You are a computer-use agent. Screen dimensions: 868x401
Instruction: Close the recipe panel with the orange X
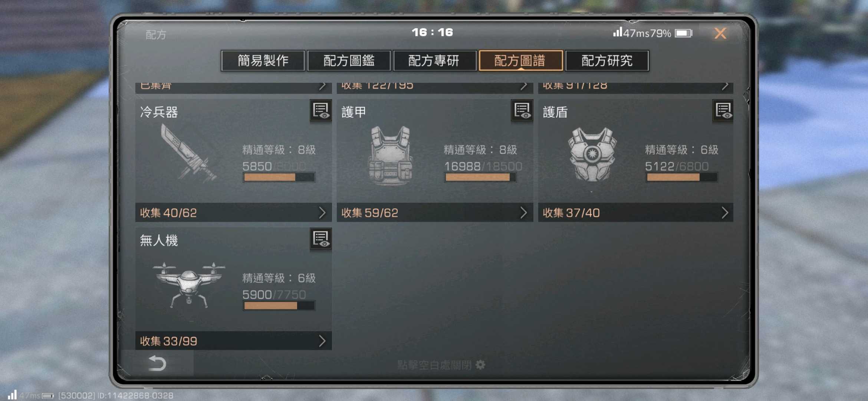(720, 33)
